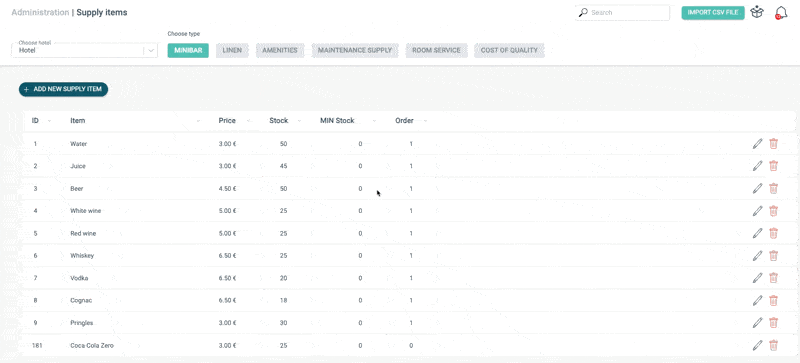Select the Whiskey item name
The width and height of the screenshot is (800, 363).
click(x=82, y=256)
